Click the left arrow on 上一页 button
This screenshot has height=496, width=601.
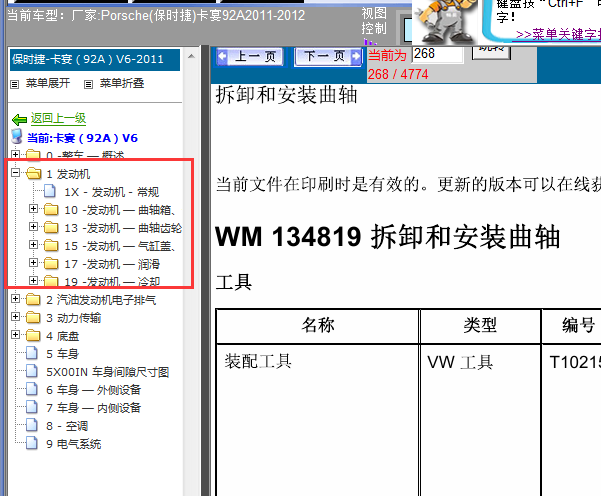coord(222,57)
